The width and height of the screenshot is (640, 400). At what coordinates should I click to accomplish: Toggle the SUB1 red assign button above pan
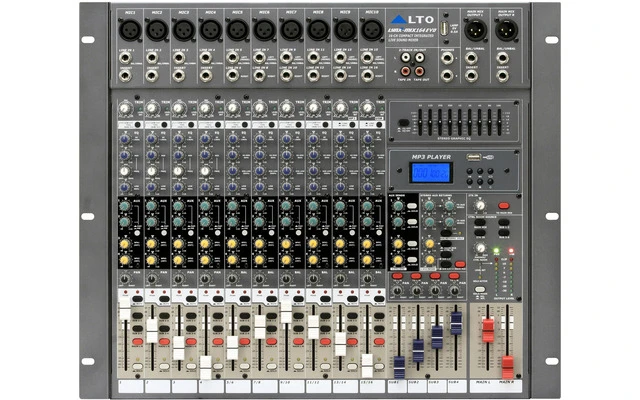coord(397,276)
